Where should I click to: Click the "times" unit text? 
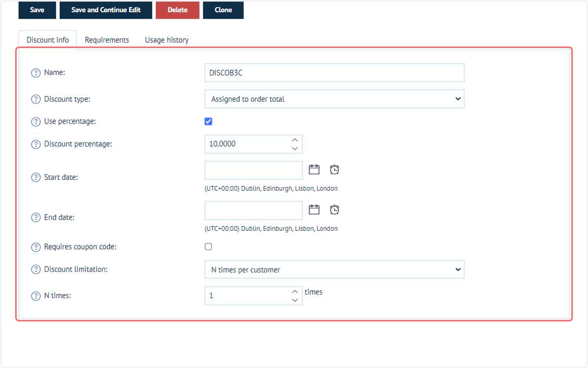coord(314,292)
